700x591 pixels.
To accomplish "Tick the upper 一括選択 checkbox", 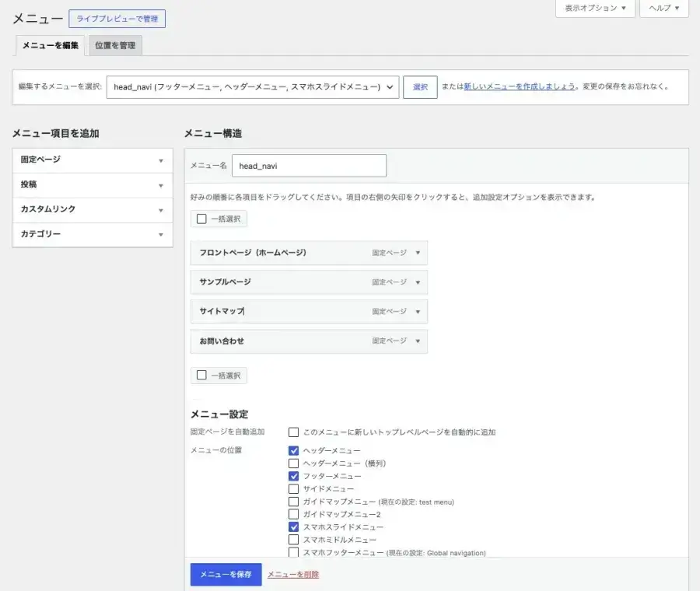I will [x=201, y=219].
